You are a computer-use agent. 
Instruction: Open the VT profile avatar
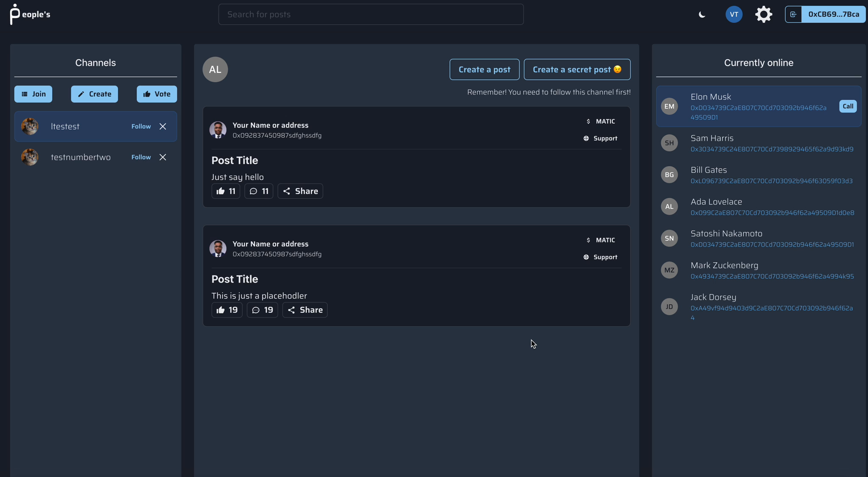pyautogui.click(x=734, y=14)
